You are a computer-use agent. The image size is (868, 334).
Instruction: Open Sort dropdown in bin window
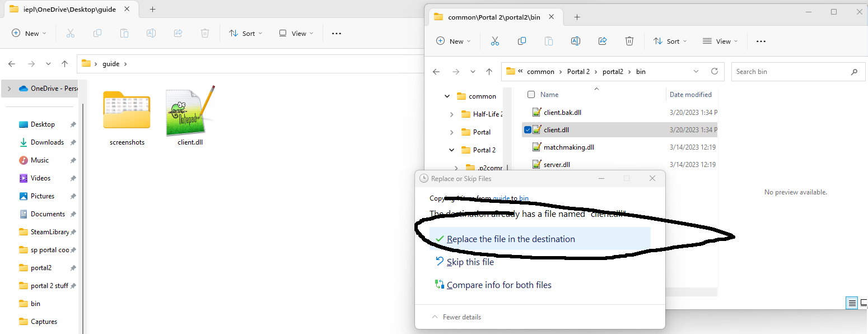coord(669,41)
